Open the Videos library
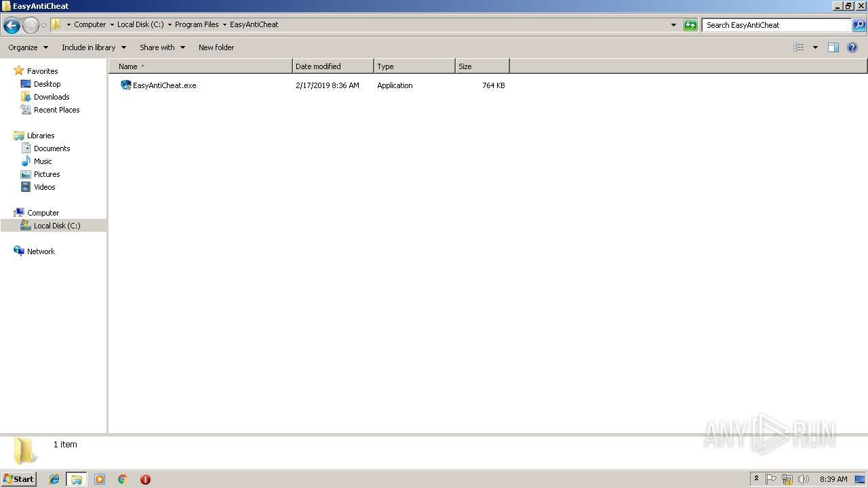Image resolution: width=868 pixels, height=488 pixels. tap(44, 187)
